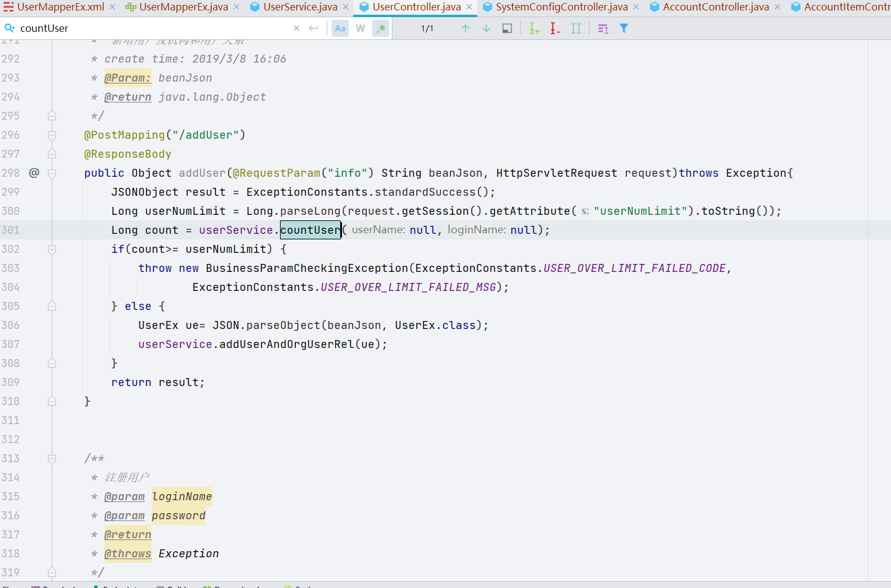Select All Occurrences of countUser
Screen dimensions: 891x588
[575, 28]
